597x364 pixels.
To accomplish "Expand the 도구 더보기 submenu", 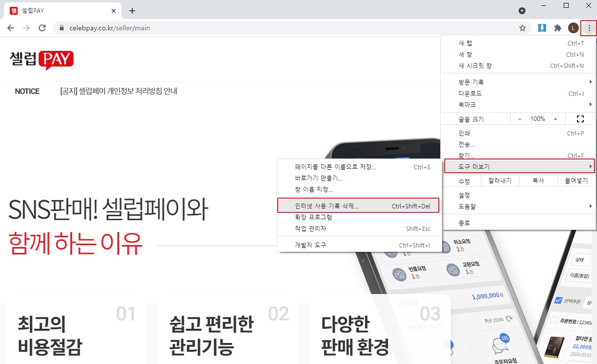I will tap(519, 167).
